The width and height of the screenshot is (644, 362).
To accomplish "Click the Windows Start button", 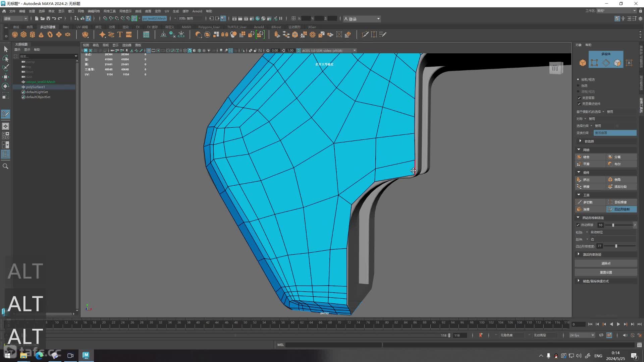I will click(x=7, y=356).
